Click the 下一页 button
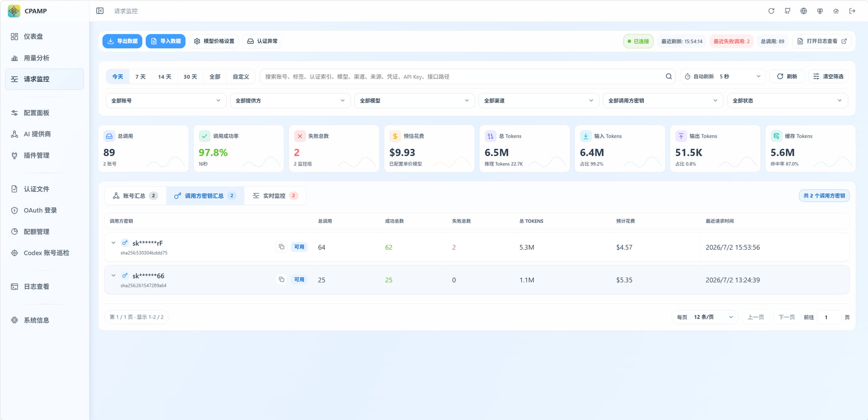Image resolution: width=868 pixels, height=420 pixels. 787,317
